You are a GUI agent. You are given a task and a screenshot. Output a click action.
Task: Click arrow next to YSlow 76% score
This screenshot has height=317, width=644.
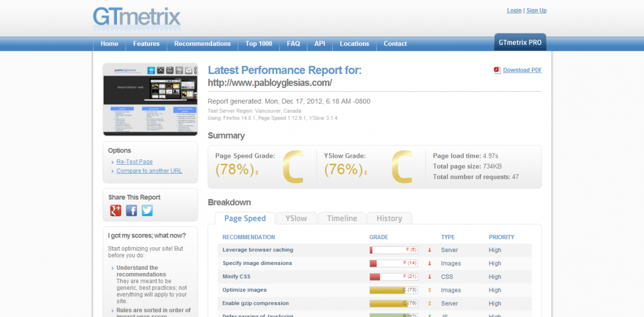pos(365,172)
